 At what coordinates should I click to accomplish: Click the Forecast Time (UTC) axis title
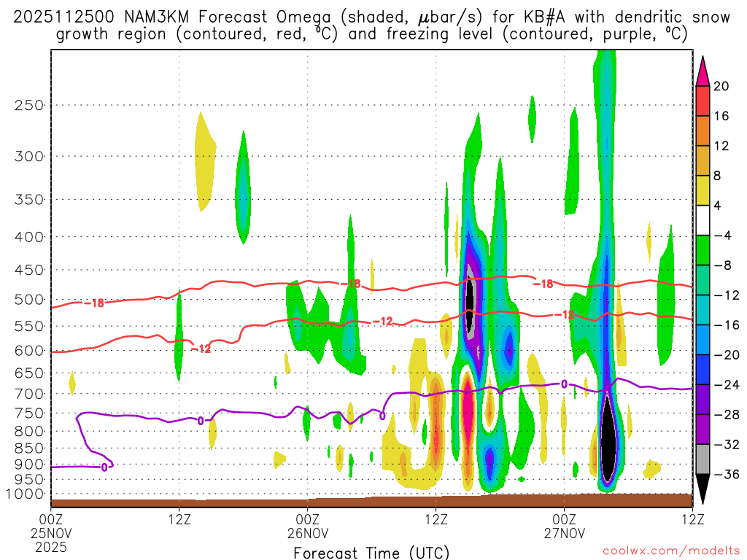(371, 553)
